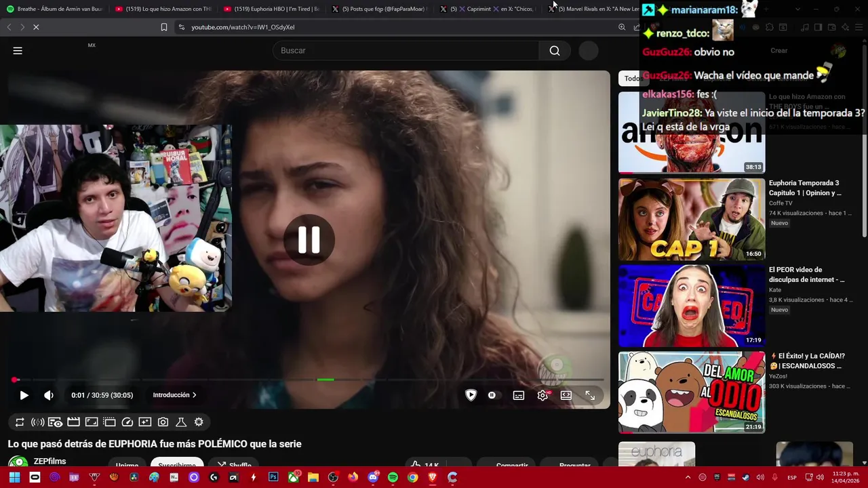
Task: Go back with the browser back arrow
Action: tap(9, 27)
